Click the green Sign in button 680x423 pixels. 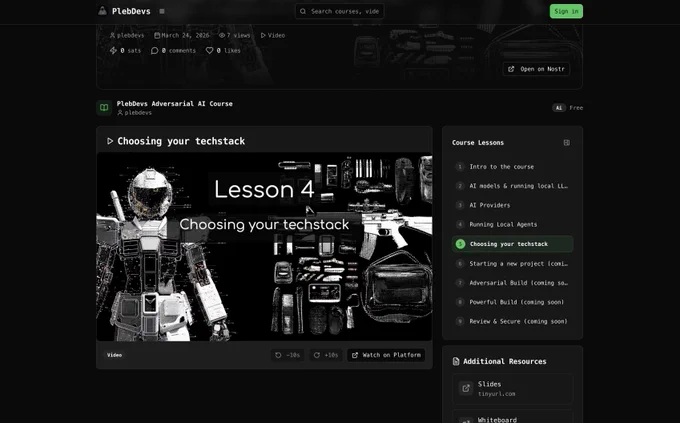click(x=566, y=11)
